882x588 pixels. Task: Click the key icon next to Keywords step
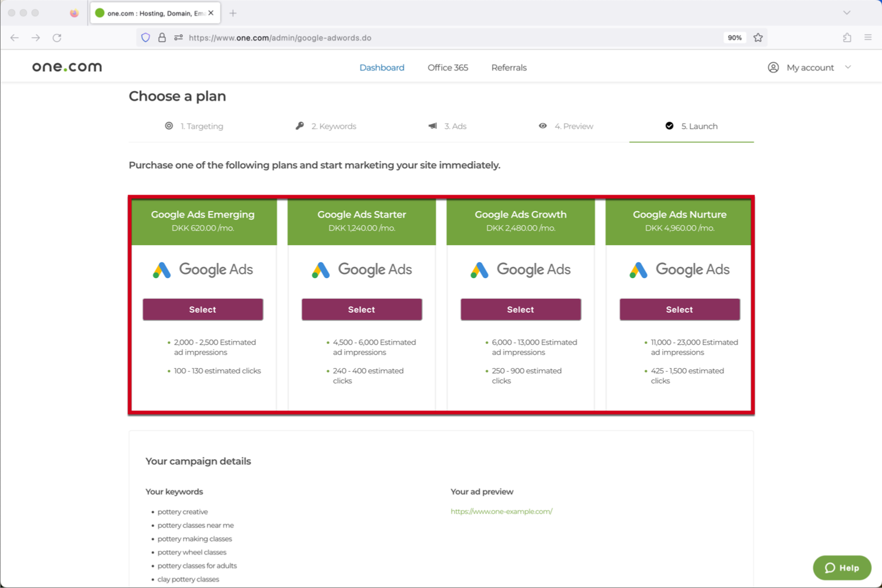(x=299, y=125)
